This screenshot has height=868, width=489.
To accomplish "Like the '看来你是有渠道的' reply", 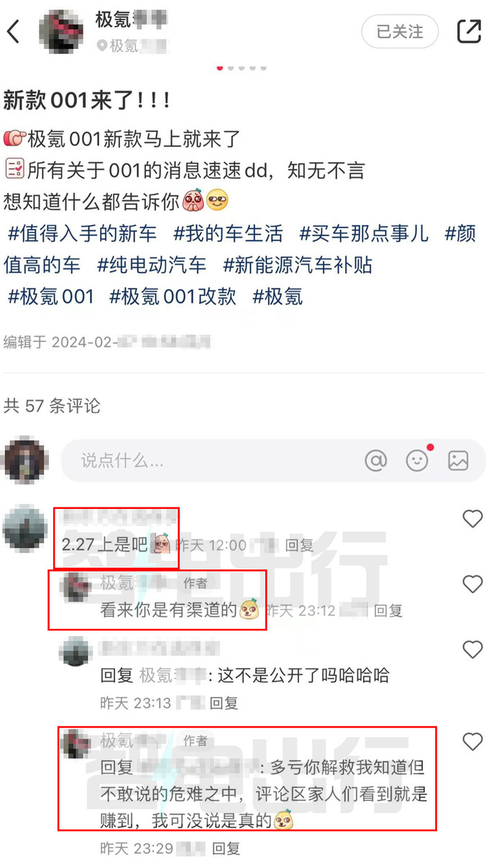I will coord(472,584).
